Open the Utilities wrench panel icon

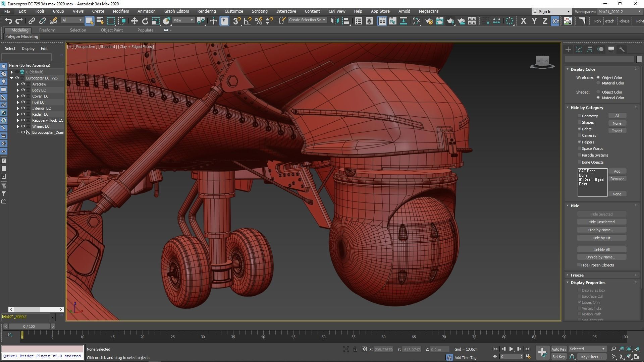622,49
